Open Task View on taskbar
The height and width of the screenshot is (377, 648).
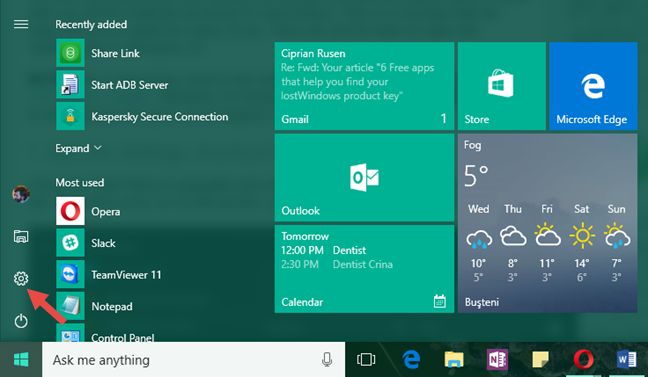[x=366, y=360]
